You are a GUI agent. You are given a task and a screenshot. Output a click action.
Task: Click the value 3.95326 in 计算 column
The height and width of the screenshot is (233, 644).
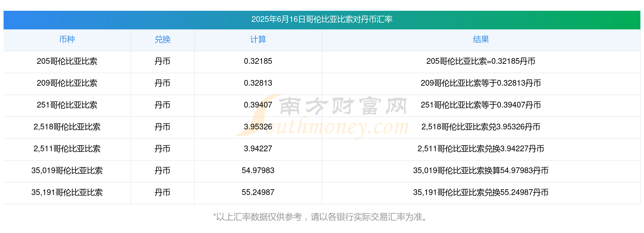(x=258, y=127)
